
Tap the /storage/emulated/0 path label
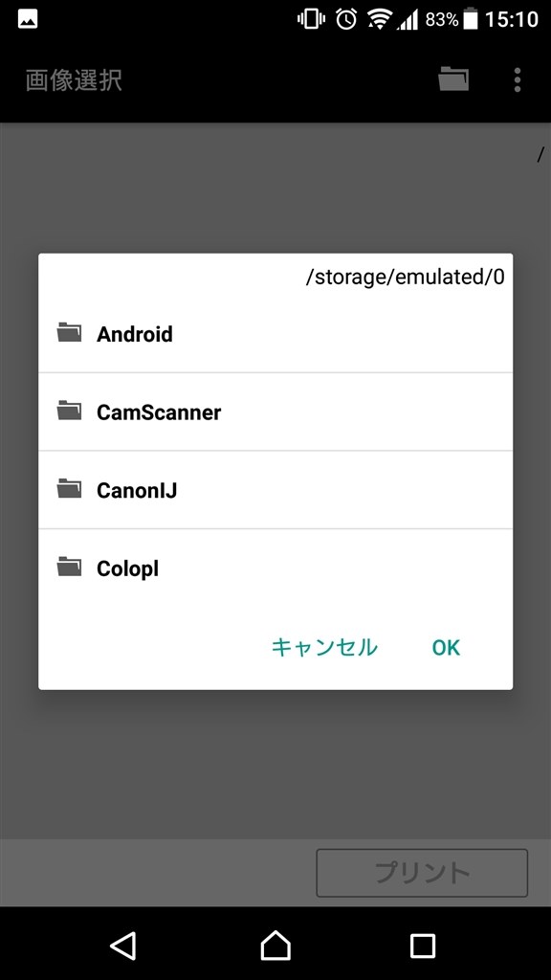click(405, 277)
